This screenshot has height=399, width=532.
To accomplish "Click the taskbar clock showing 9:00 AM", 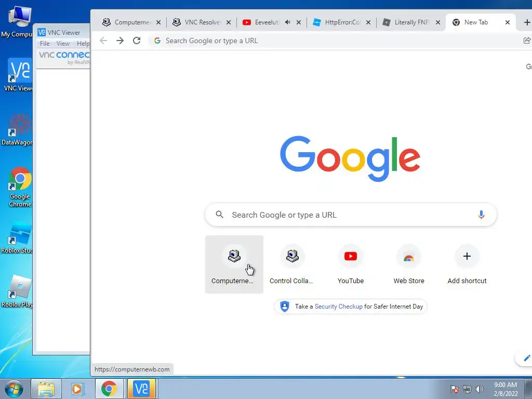I will (506, 389).
